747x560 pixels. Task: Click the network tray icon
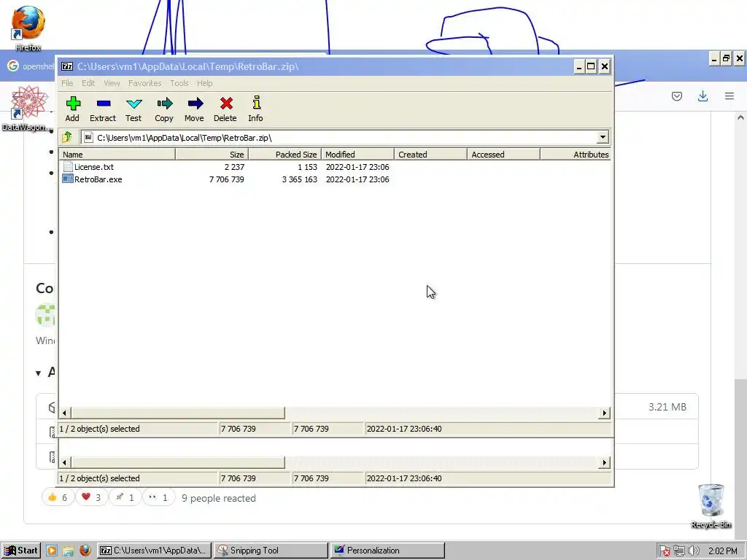(679, 551)
